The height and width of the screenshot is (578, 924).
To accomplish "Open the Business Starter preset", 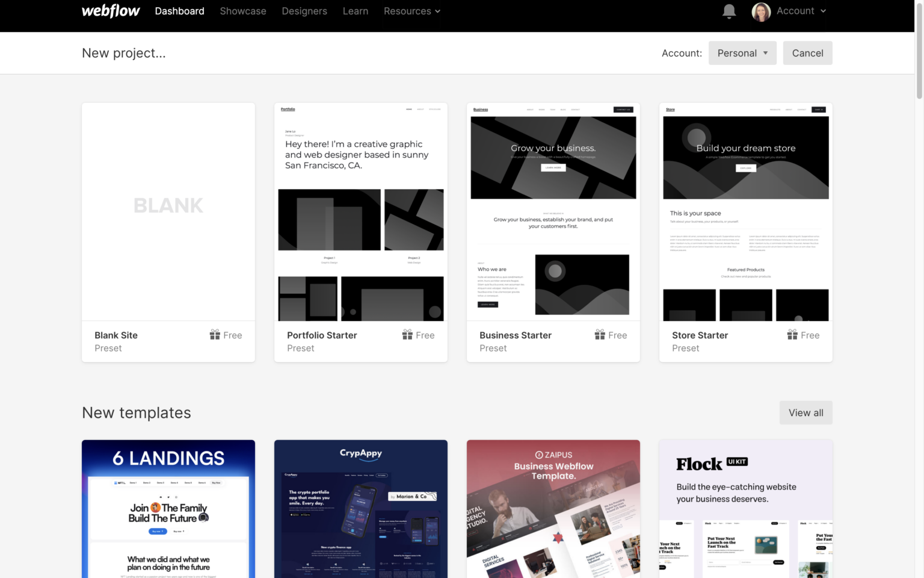I will point(553,211).
